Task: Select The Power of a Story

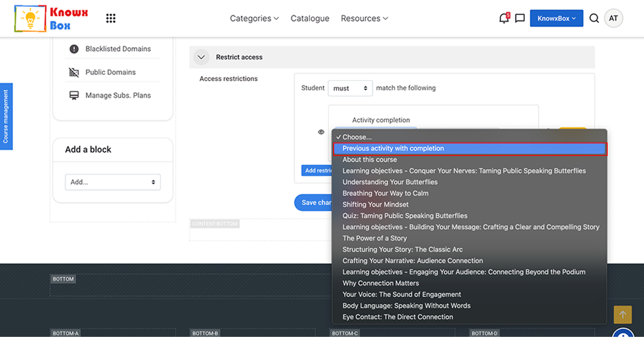Action: [469, 238]
